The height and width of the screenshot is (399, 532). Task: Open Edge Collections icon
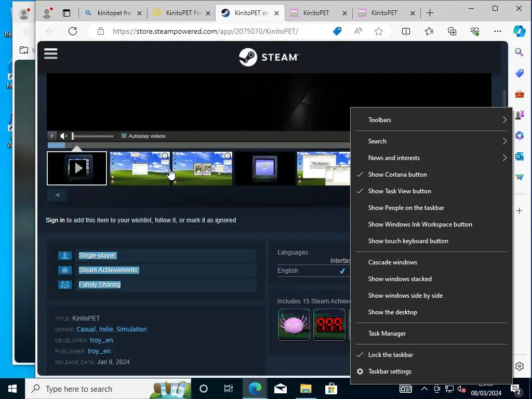tap(452, 31)
